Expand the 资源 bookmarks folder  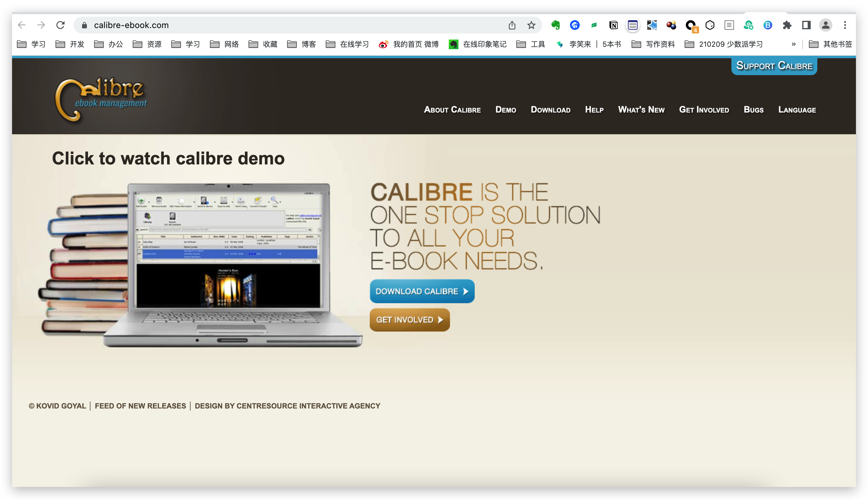click(147, 44)
